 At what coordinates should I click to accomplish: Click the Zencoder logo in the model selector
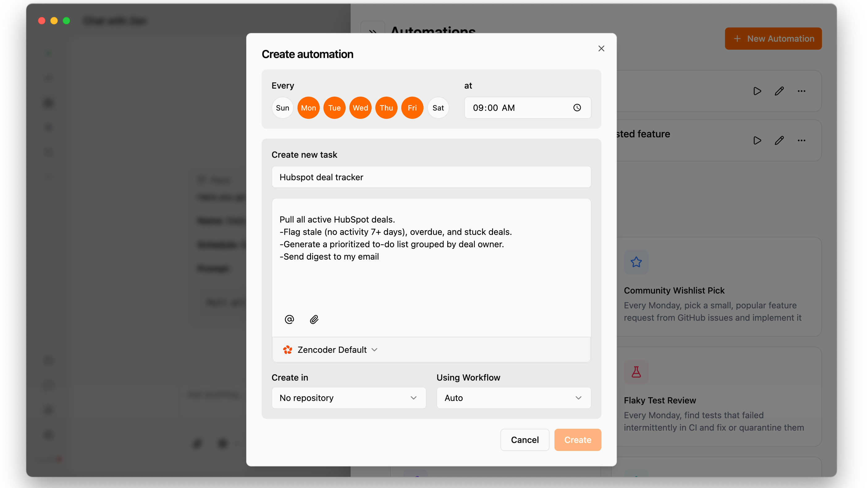pyautogui.click(x=288, y=350)
